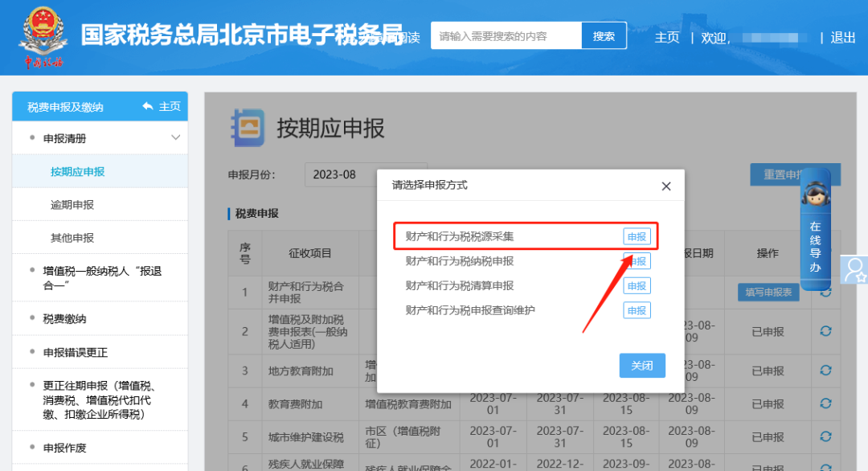Screen dimensions: 868x471
Task: Expand the 申报清册 chevron in sidebar
Action: coord(175,137)
